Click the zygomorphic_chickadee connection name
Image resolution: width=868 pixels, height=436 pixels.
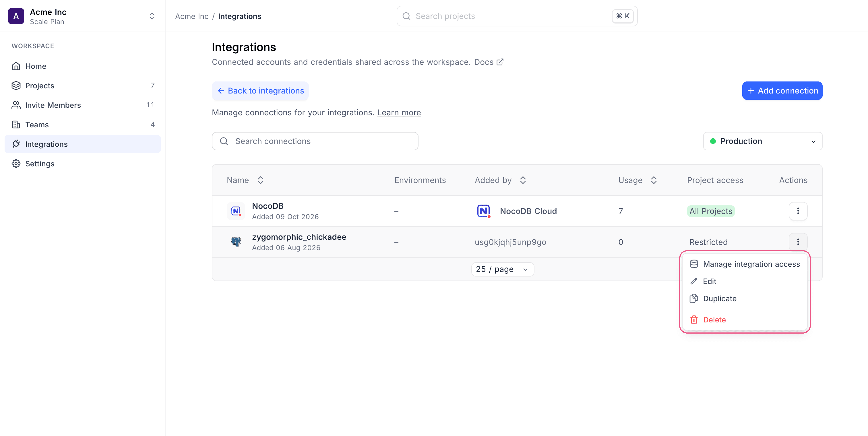tap(299, 237)
